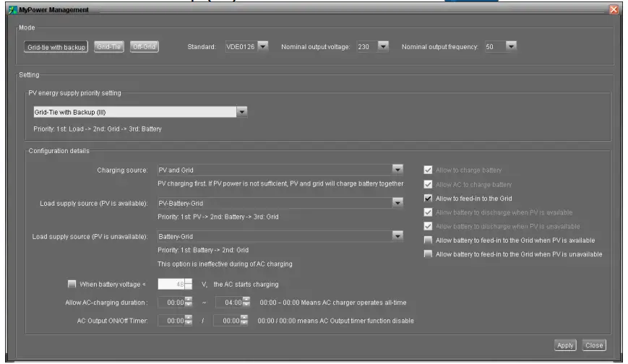Switch to Grid-Tie mode

coord(108,47)
